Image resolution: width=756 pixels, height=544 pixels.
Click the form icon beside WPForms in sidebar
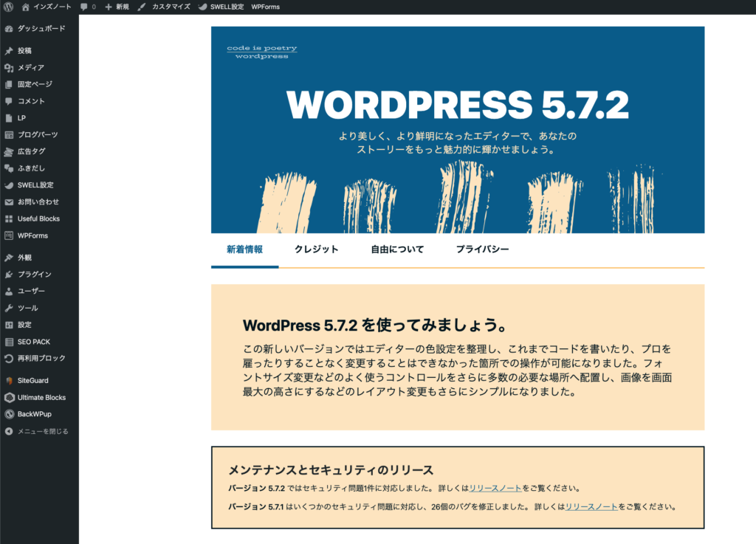tap(9, 235)
